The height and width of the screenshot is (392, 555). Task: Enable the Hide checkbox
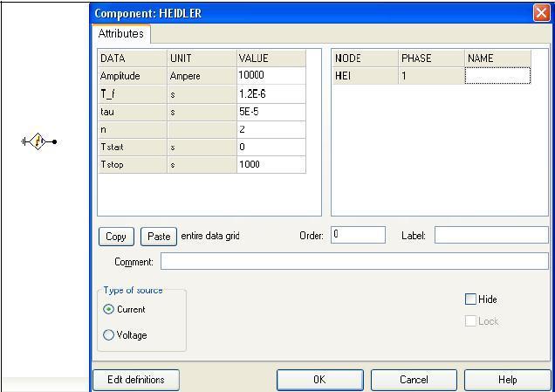tap(470, 299)
